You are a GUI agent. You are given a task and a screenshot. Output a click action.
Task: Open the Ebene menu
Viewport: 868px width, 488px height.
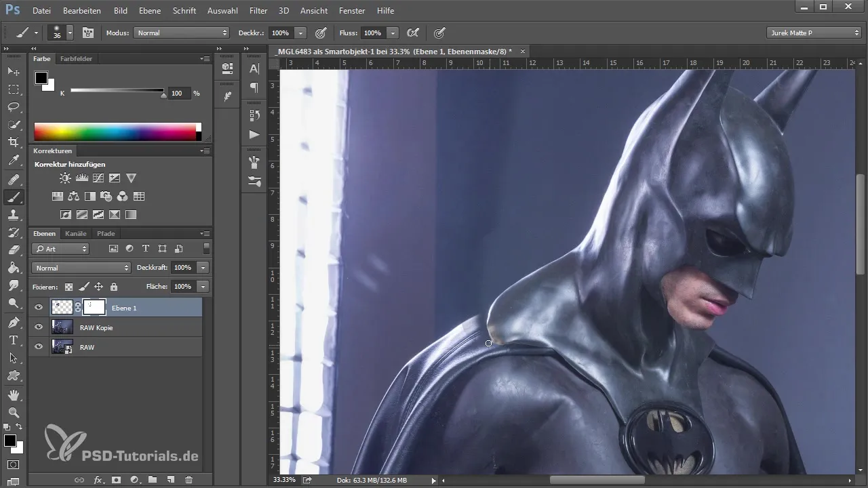(x=150, y=11)
